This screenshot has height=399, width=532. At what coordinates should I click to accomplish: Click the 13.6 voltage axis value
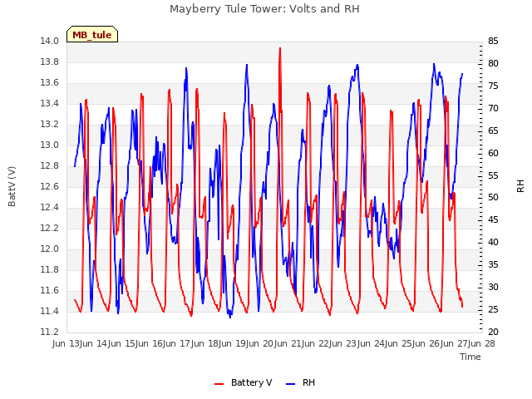click(x=50, y=83)
